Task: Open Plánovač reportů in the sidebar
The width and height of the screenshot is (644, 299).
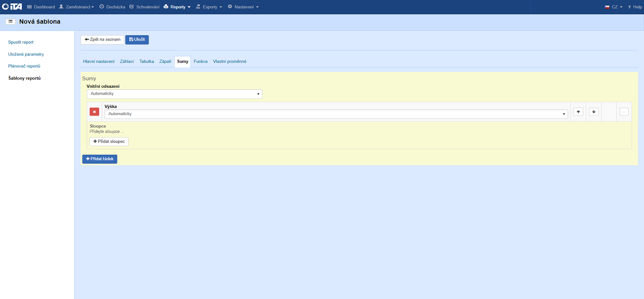Action: [x=24, y=66]
